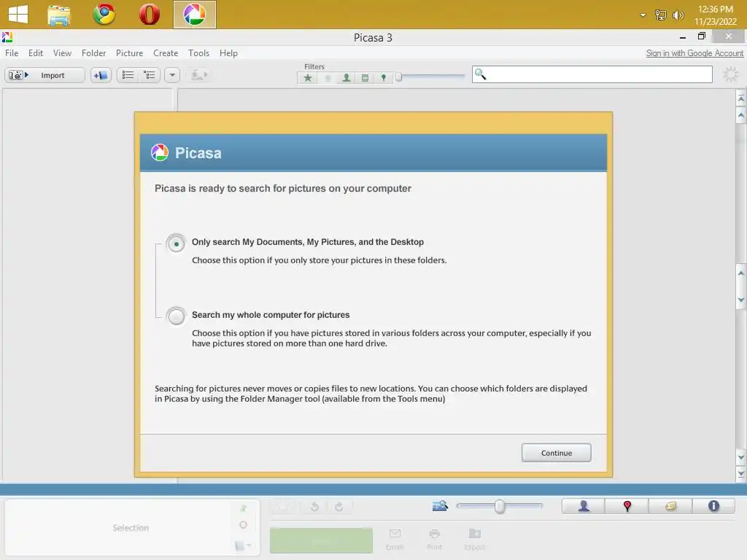Screen dimensions: 747x560
Task: Click the Picasa taskbar icon
Action: point(194,15)
